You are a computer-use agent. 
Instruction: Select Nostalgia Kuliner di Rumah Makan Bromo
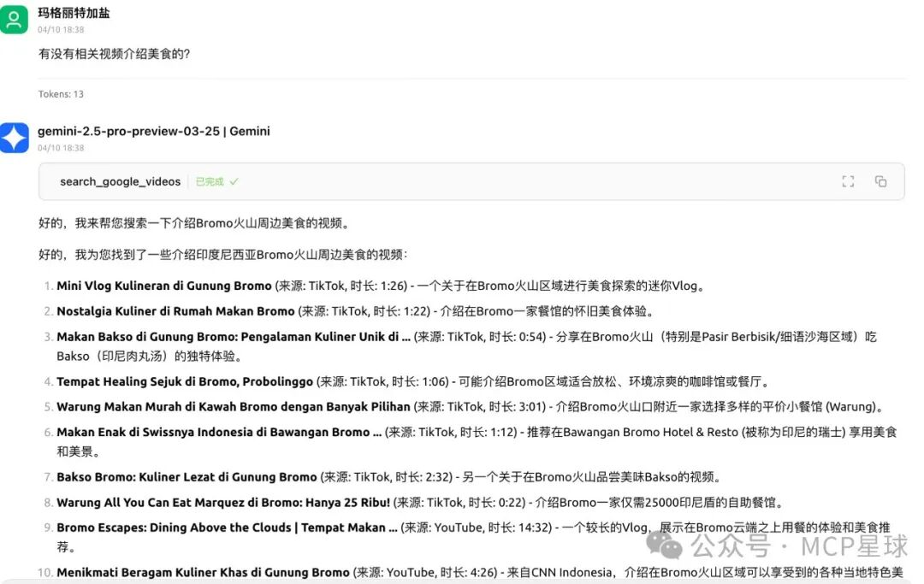tap(175, 311)
